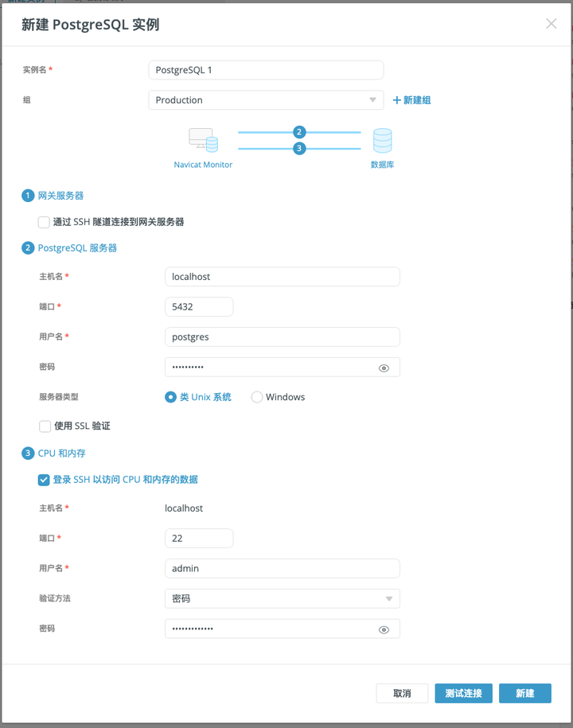Click the CPU 和内存 section heading
Image resolution: width=573 pixels, height=728 pixels.
pos(62,454)
